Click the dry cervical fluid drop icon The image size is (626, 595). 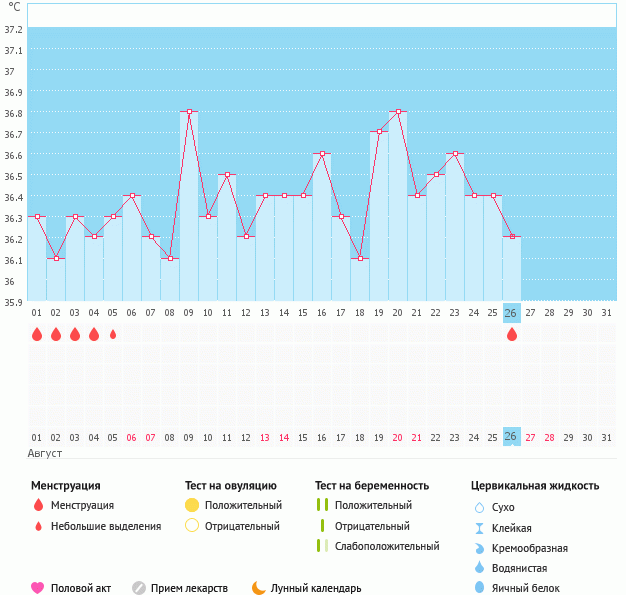pyautogui.click(x=480, y=507)
